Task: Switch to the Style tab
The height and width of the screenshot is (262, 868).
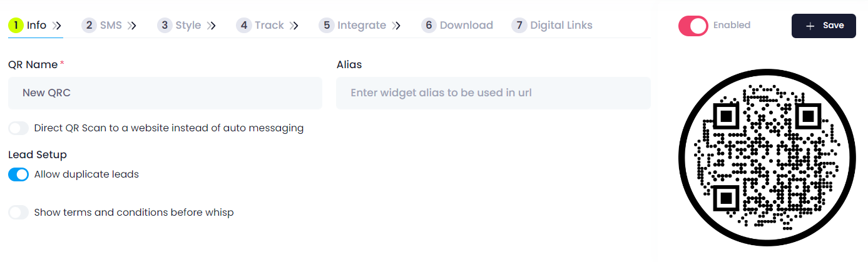Action: [x=186, y=26]
